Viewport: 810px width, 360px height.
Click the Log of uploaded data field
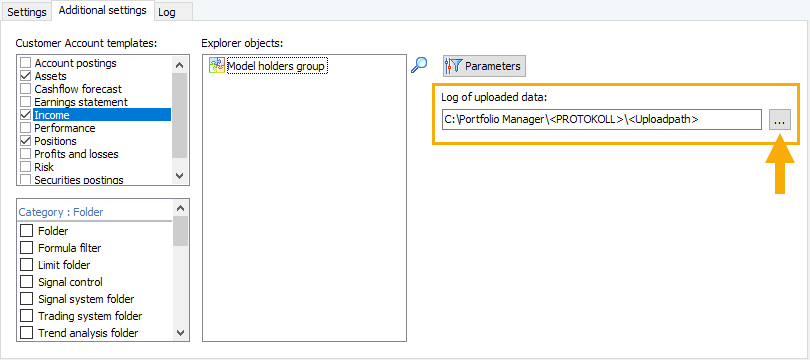tap(602, 119)
